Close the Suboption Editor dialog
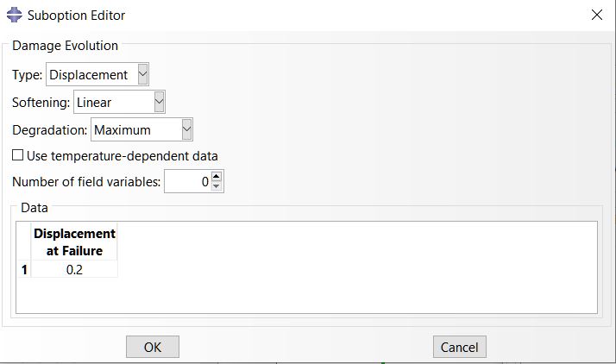This screenshot has width=616, height=364. point(596,15)
